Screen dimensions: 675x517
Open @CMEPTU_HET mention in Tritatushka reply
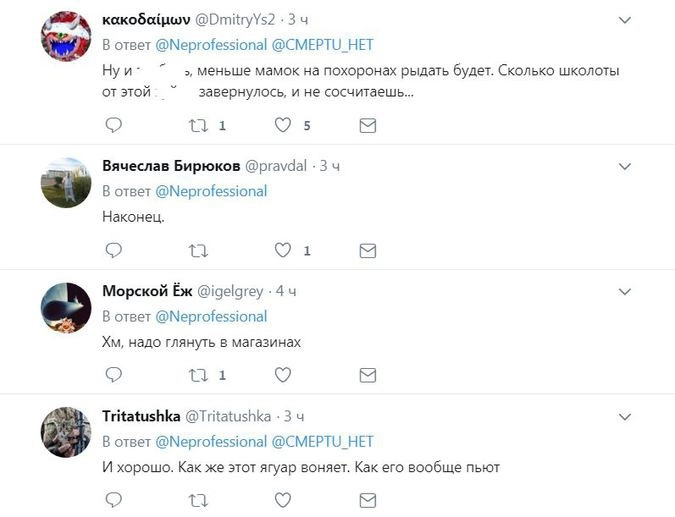click(x=322, y=441)
